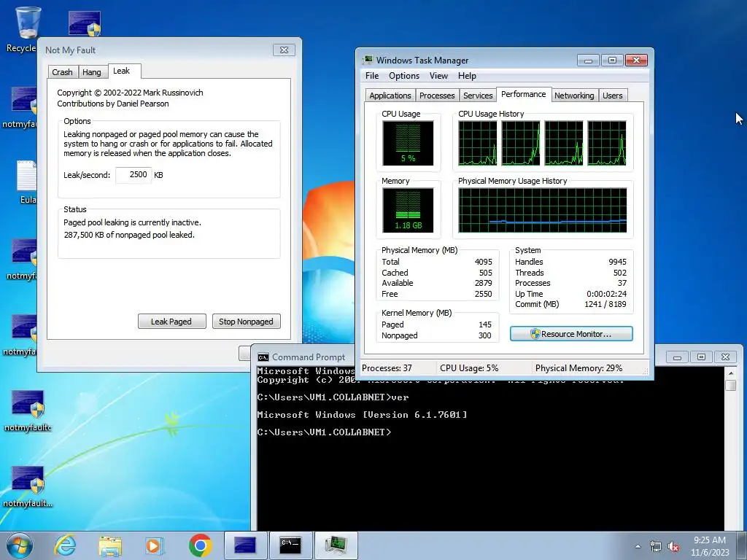Viewport: 747px width, 560px height.
Task: Open the Task Manager View menu
Action: [438, 76]
